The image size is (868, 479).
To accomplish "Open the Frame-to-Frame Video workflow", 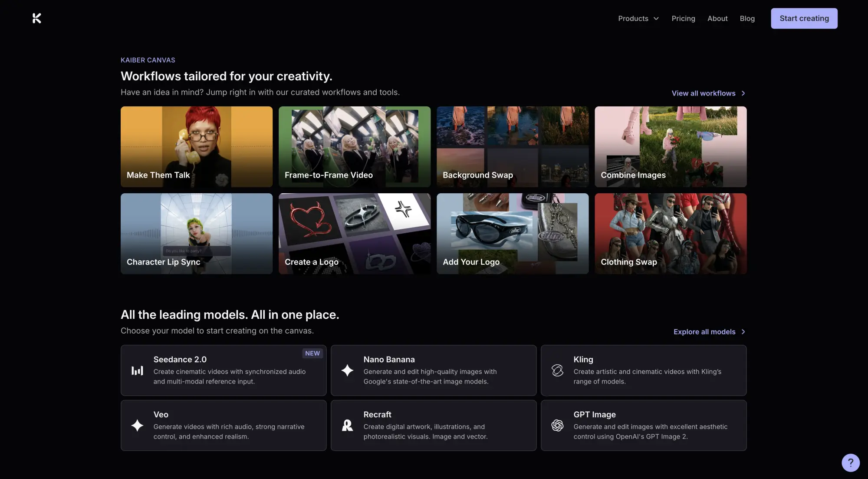I will [x=355, y=147].
